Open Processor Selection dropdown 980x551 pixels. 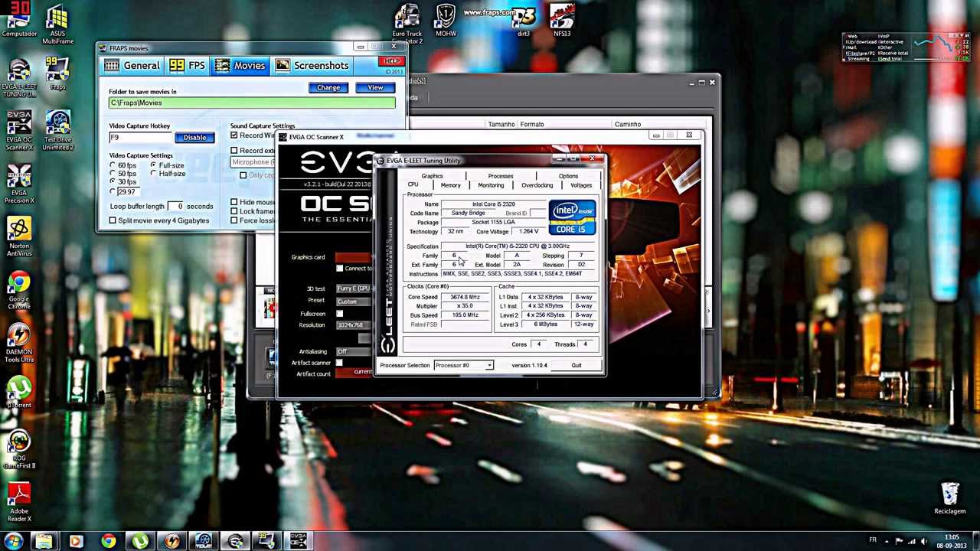coord(464,365)
